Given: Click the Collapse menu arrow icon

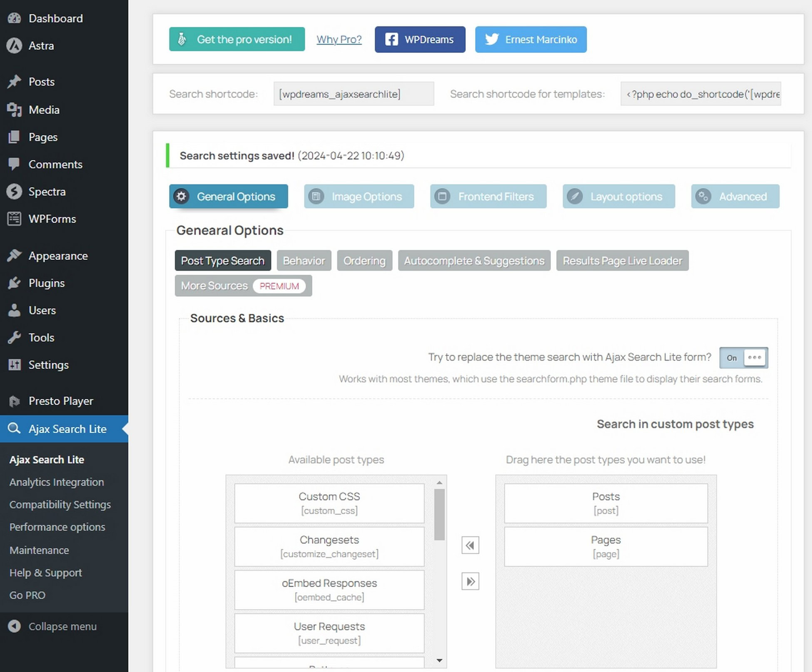Looking at the screenshot, I should (x=14, y=626).
